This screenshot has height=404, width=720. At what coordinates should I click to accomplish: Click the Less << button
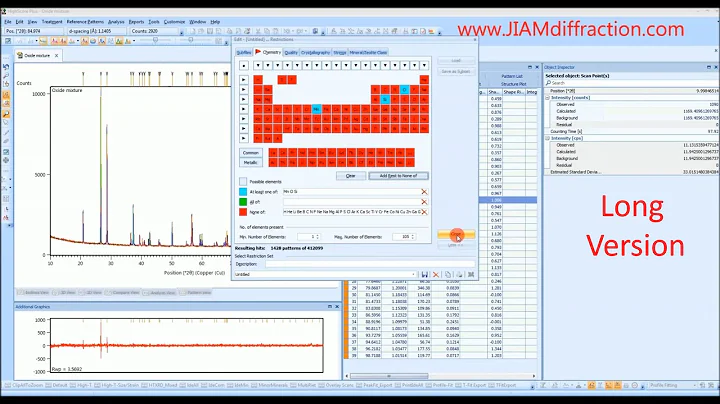[456, 245]
